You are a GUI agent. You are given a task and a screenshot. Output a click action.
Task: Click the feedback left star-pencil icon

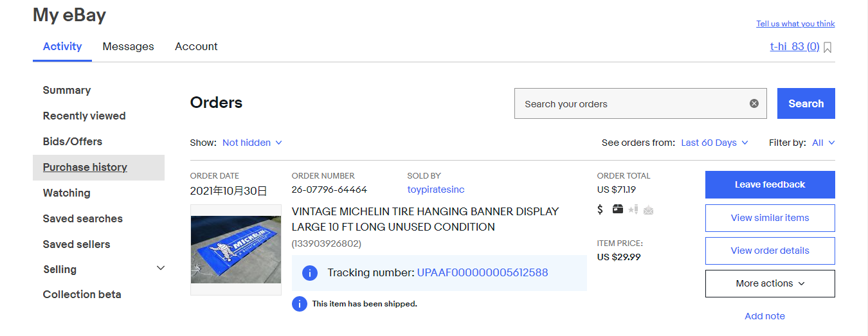pos(633,209)
